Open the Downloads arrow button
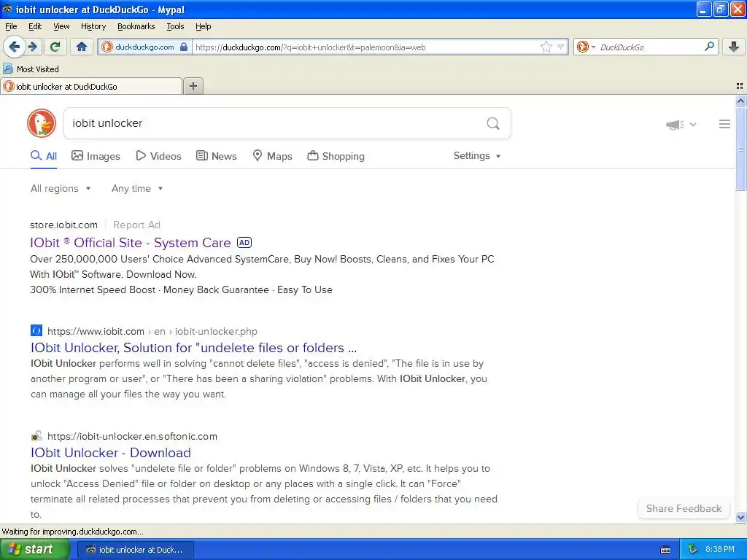The width and height of the screenshot is (747, 560). (734, 47)
